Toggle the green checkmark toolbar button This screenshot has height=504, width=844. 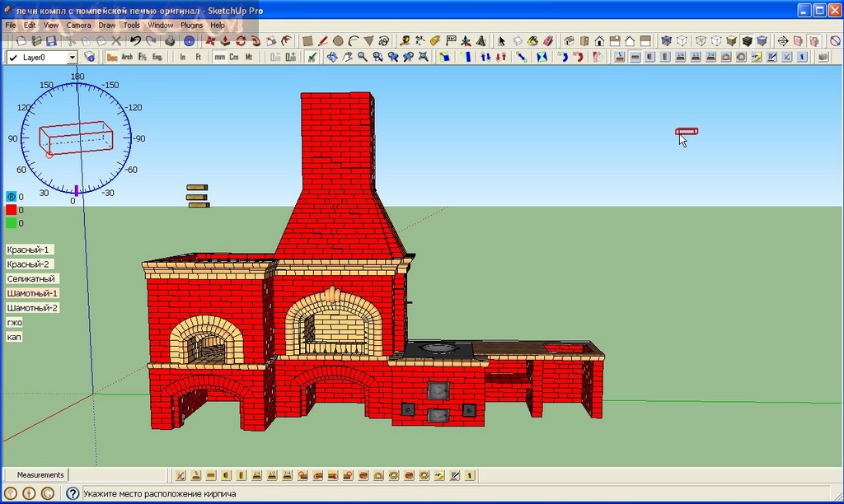pos(312,57)
